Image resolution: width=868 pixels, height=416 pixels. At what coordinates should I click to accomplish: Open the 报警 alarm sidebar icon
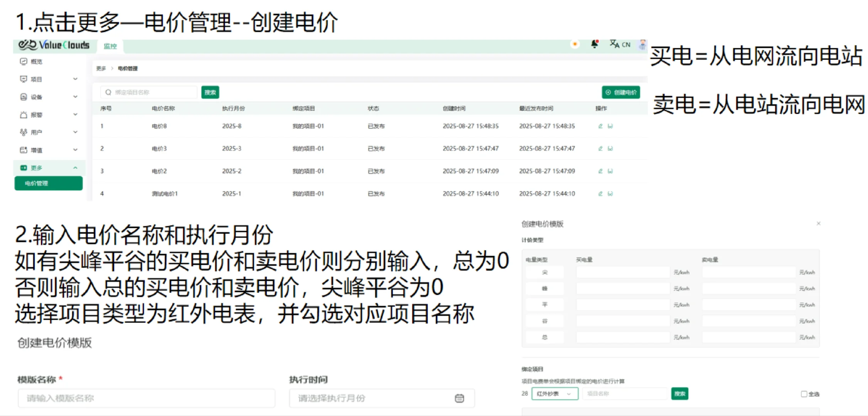click(x=23, y=114)
